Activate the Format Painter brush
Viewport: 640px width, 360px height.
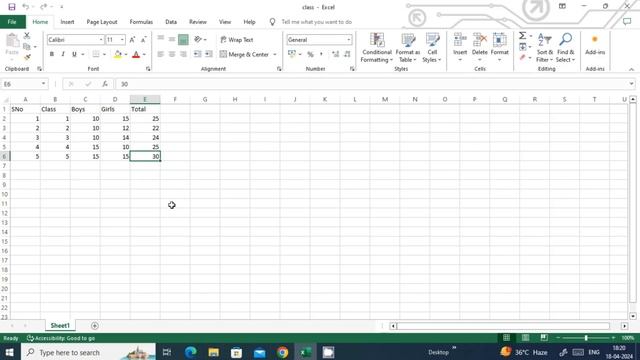click(x=27, y=58)
